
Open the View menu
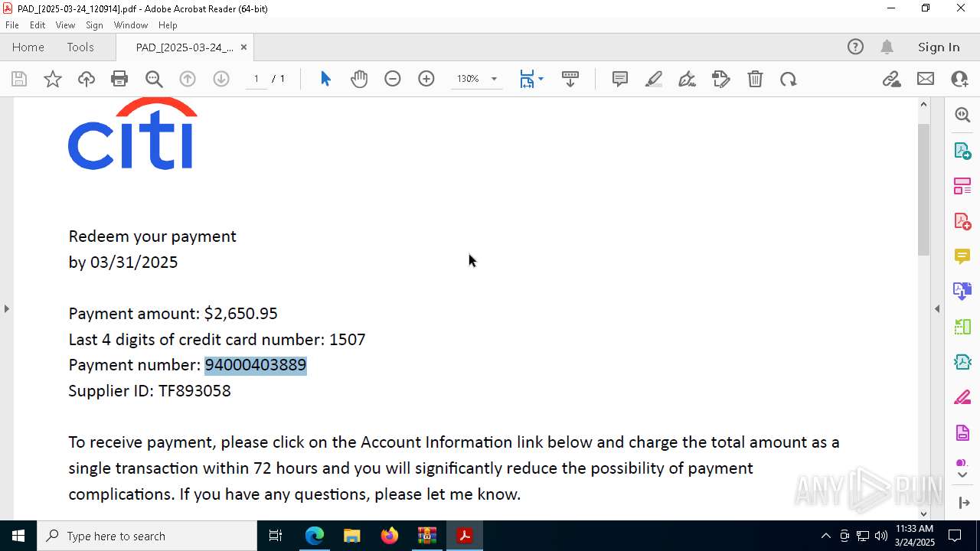pyautogui.click(x=65, y=25)
